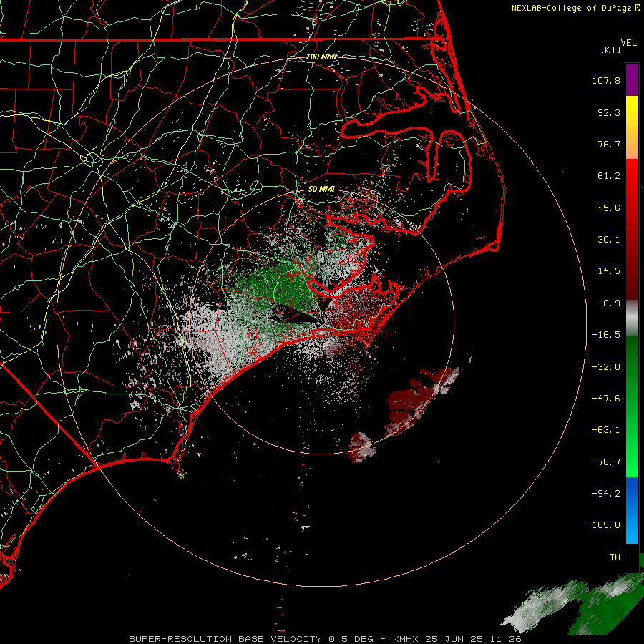Pick the gray near-zero segment of the color bar

point(632,318)
